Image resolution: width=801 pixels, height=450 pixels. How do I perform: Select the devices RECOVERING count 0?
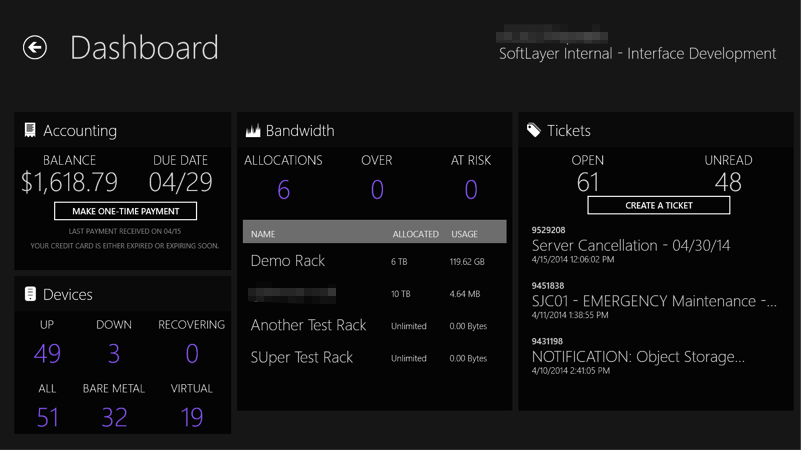point(192,353)
